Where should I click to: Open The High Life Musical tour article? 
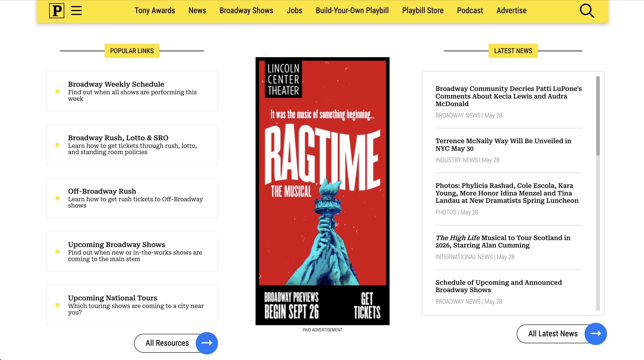[503, 241]
